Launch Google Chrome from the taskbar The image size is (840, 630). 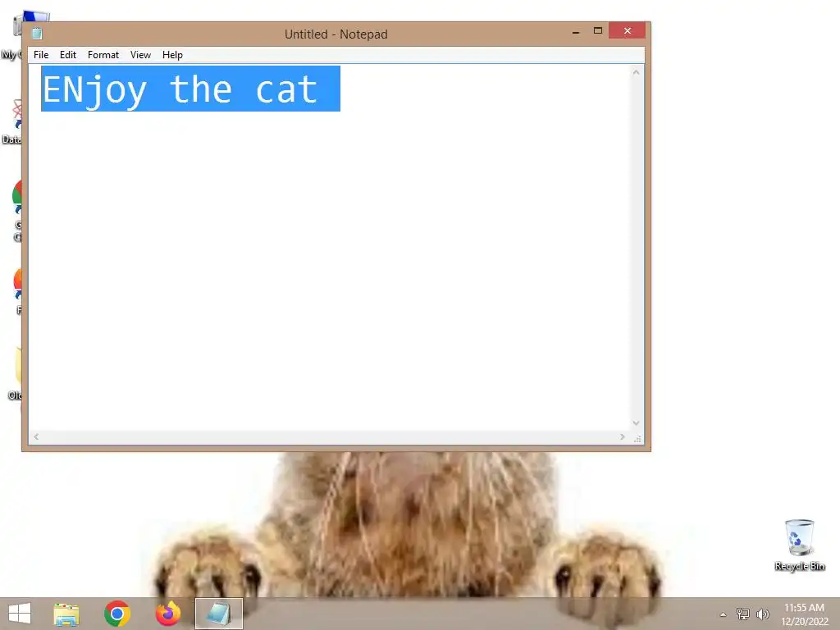[x=116, y=614]
